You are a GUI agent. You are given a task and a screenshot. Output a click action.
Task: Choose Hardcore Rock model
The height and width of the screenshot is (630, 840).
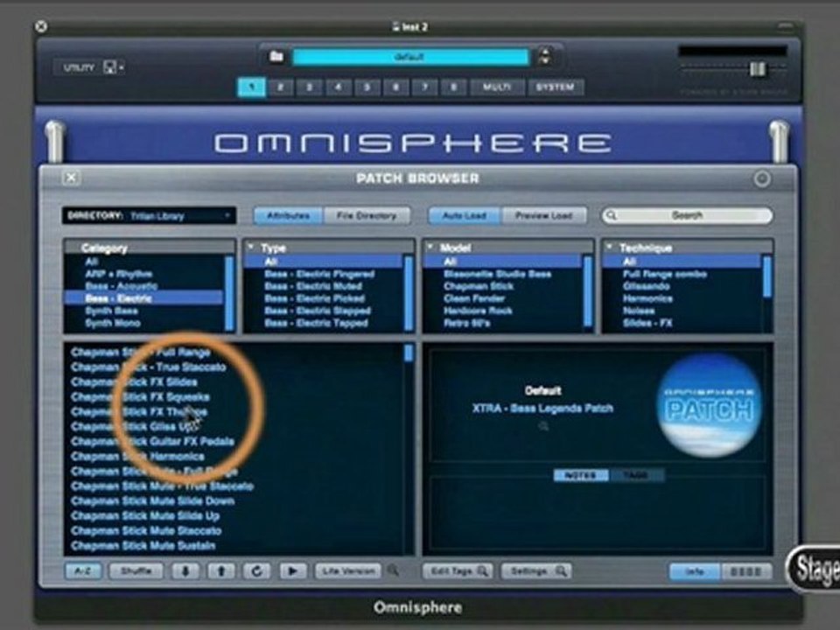pos(478,311)
